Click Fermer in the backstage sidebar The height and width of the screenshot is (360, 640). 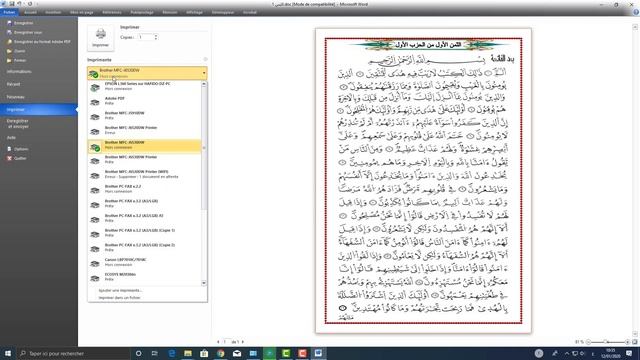click(x=16, y=60)
